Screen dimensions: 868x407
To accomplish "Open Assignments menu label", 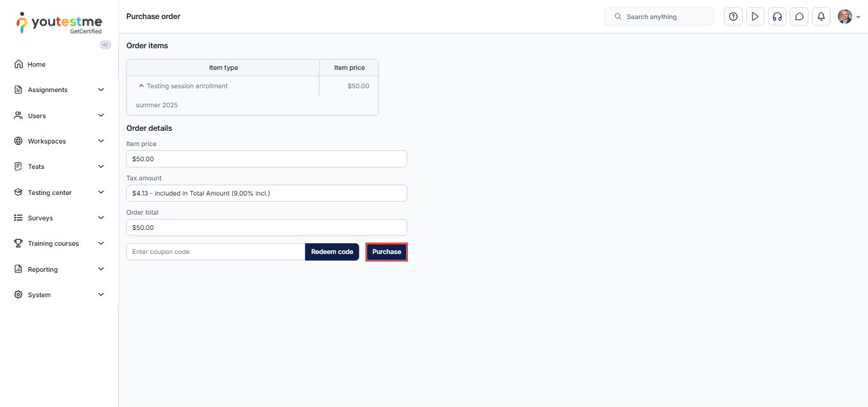I will [x=48, y=90].
